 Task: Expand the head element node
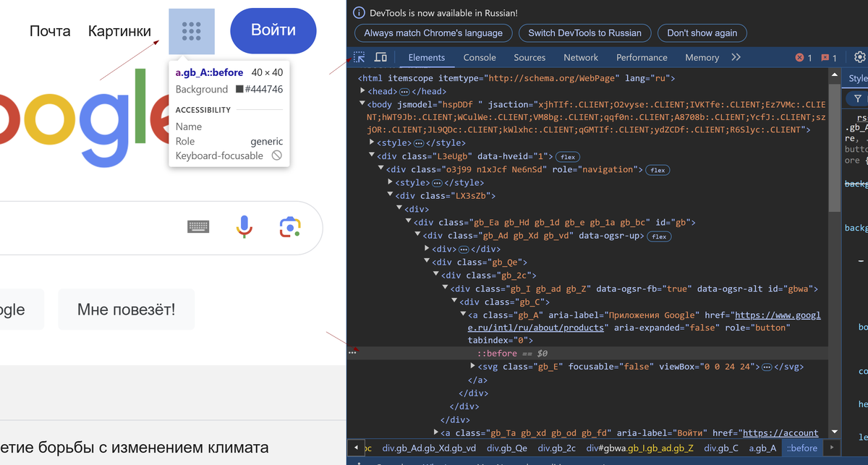click(x=363, y=91)
